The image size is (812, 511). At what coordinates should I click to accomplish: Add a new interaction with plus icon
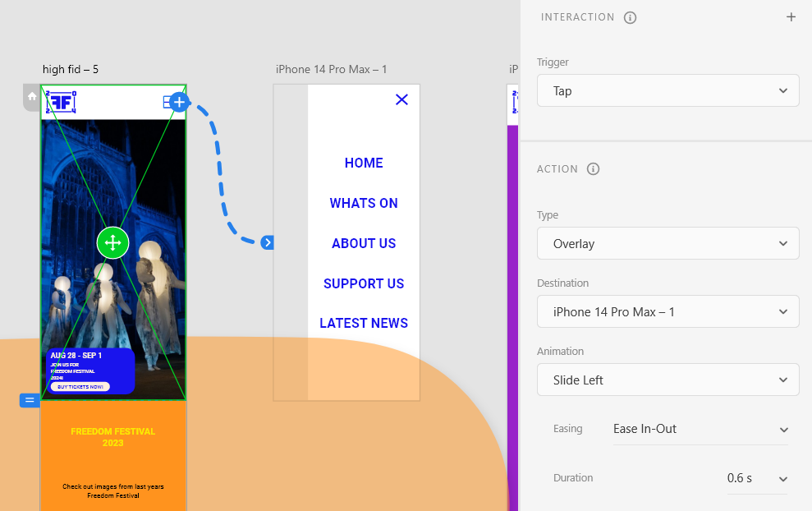coord(791,17)
